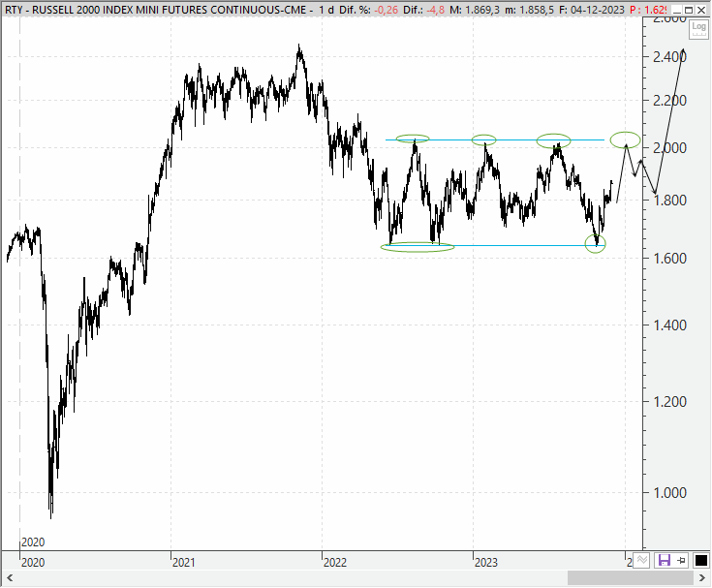Toggle the Log scale button
712x588 pixels.
[x=698, y=28]
